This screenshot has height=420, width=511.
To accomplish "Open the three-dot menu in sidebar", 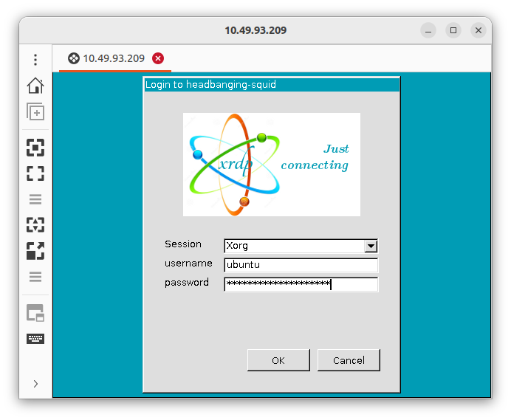I will [35, 60].
